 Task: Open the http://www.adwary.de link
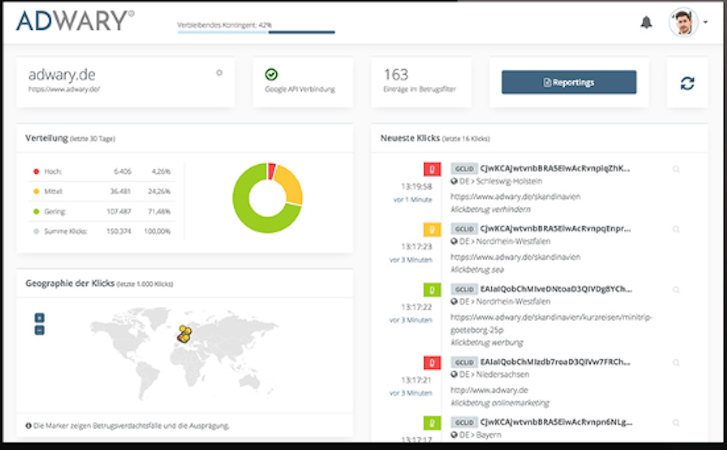[x=489, y=390]
